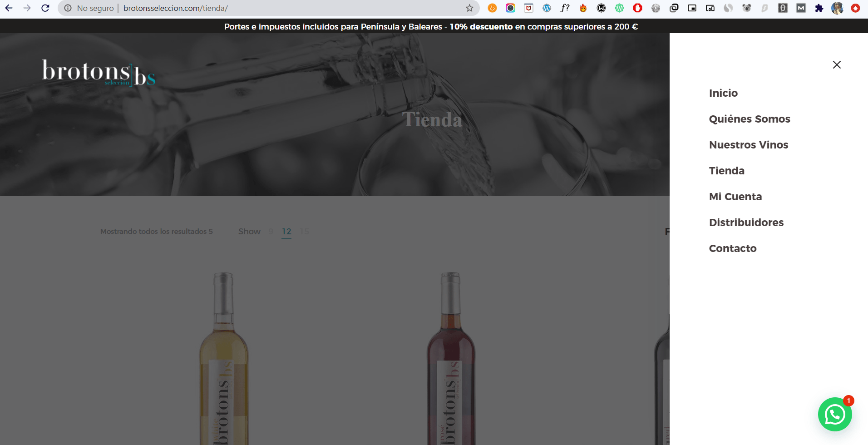
Task: Click the red update arrow icon
Action: (855, 8)
